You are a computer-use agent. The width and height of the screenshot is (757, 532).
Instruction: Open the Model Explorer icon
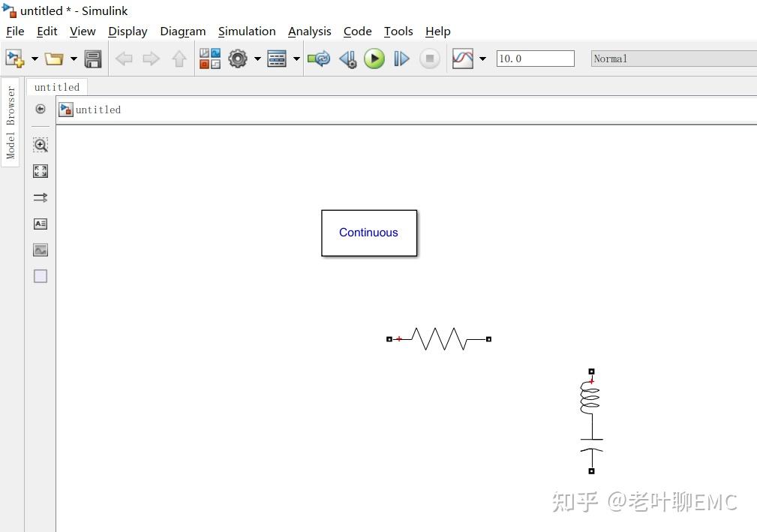coord(277,59)
